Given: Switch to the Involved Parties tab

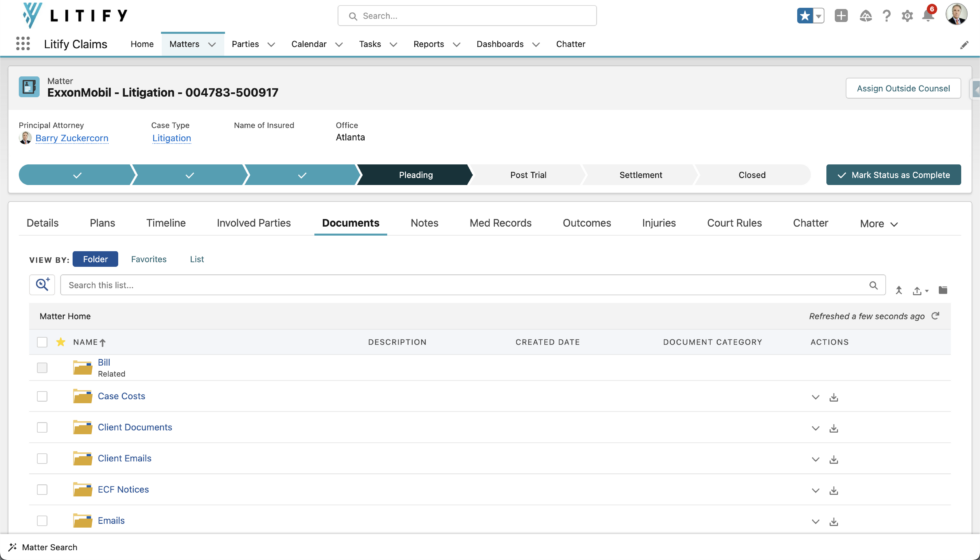Looking at the screenshot, I should [254, 223].
